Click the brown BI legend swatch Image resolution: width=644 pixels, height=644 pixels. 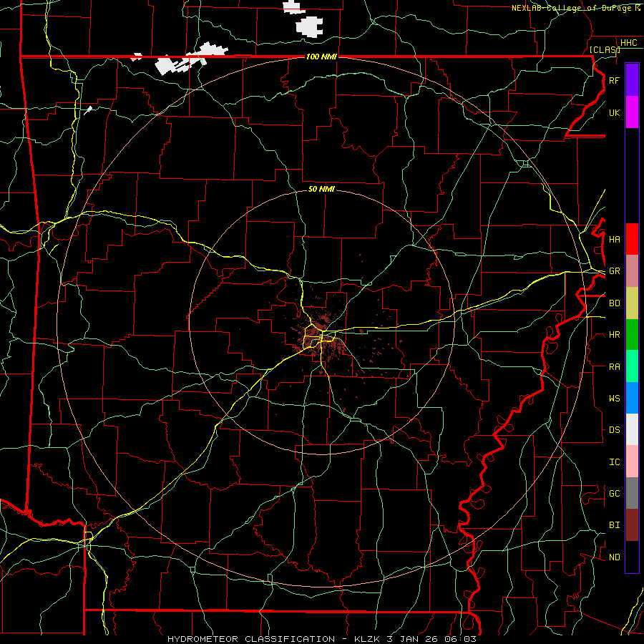632,525
